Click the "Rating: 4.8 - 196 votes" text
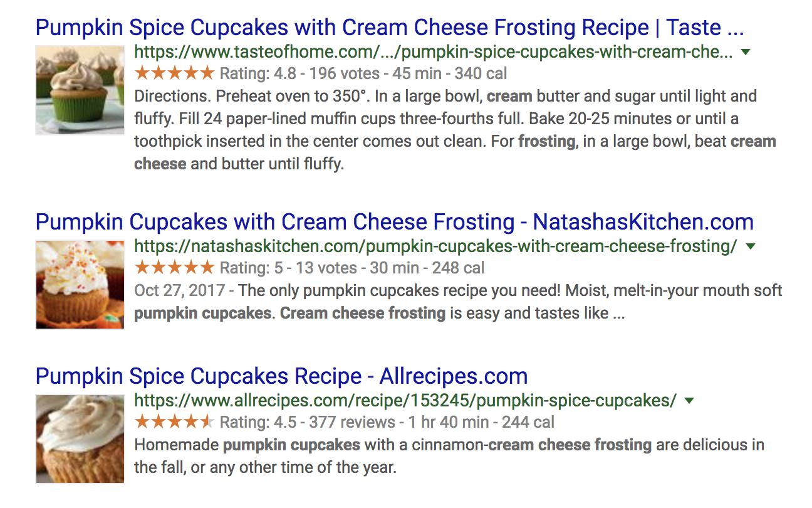Screen dimensions: 812x508 pos(299,74)
